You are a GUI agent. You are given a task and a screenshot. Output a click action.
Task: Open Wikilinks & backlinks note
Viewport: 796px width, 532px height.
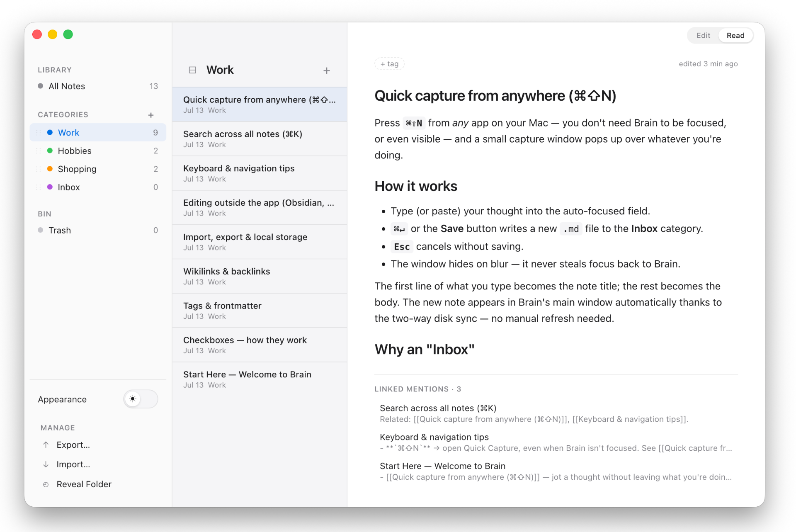260,277
